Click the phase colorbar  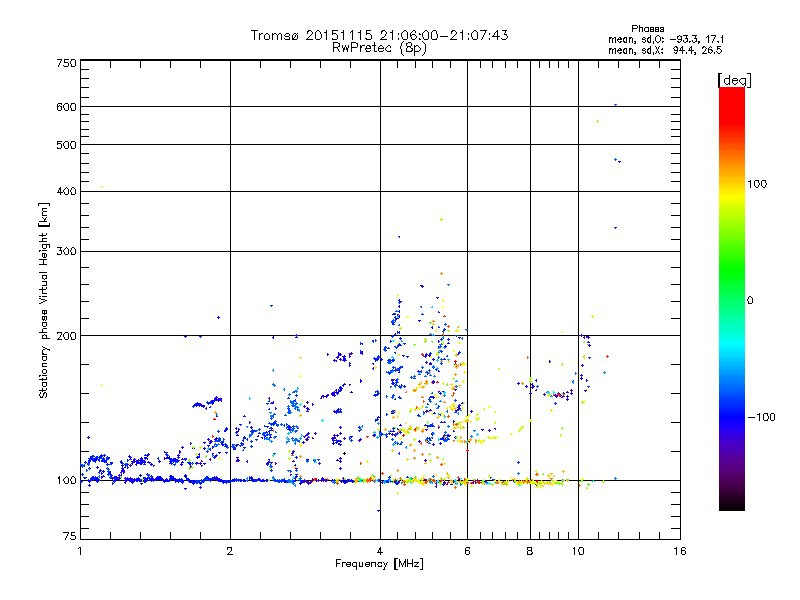click(x=732, y=298)
